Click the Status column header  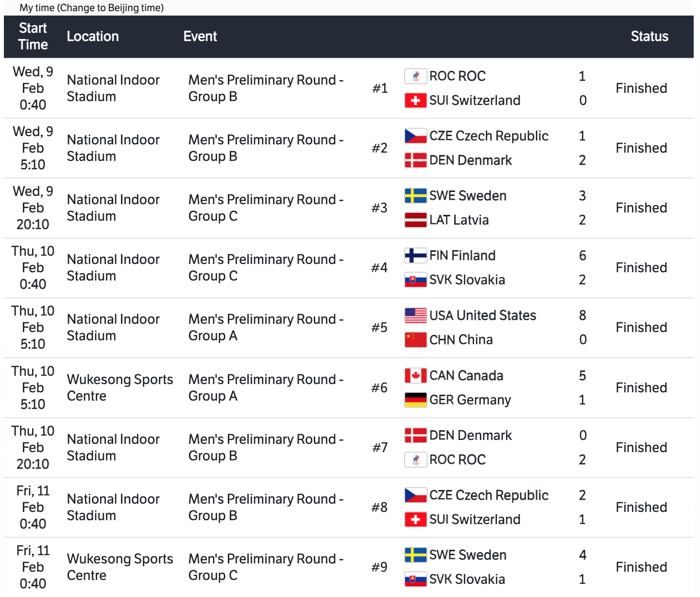point(649,36)
